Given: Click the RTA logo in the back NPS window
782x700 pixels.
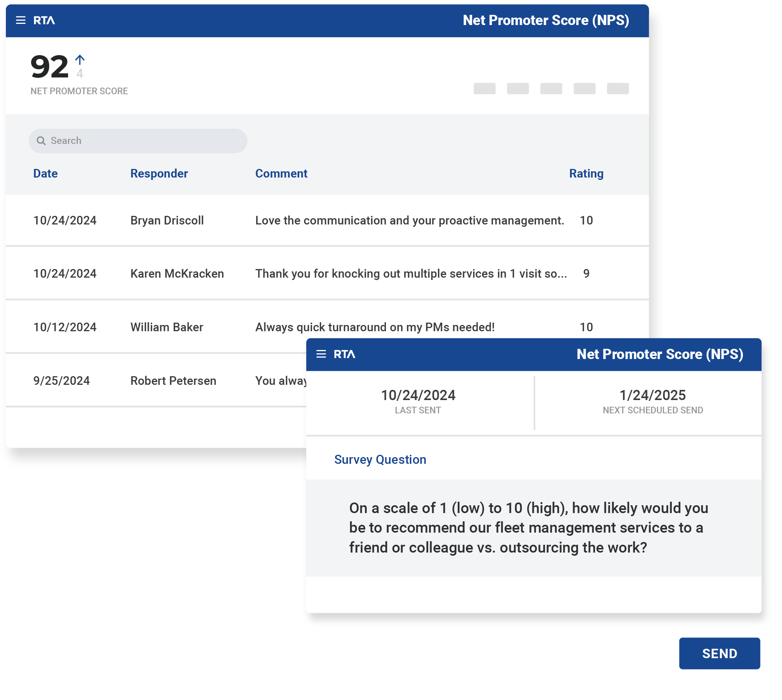Looking at the screenshot, I should (44, 20).
